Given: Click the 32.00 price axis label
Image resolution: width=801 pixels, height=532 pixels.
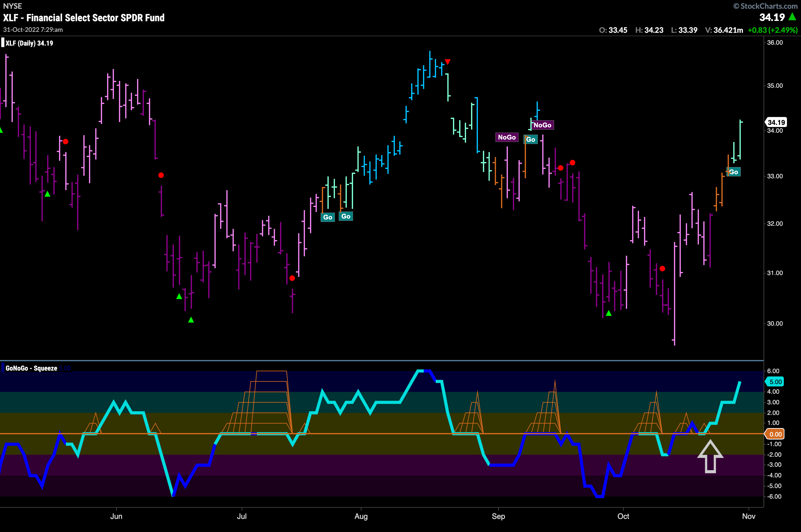Looking at the screenshot, I should click(775, 223).
